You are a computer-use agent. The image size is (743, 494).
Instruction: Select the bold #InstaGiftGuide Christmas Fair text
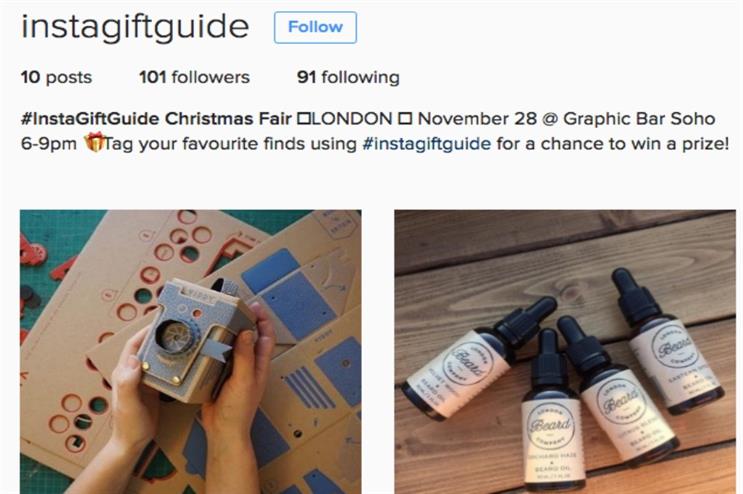tap(156, 118)
